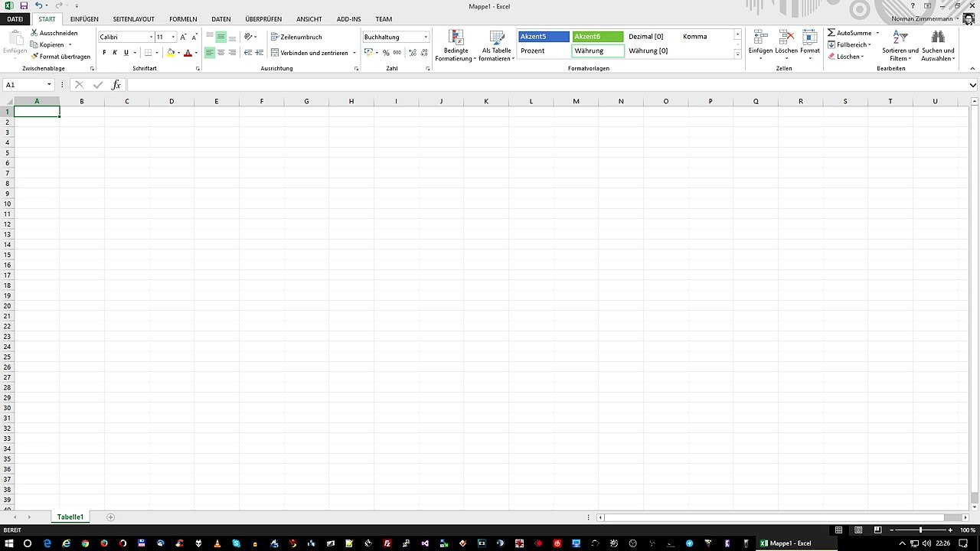Screen dimensions: 980x551
Task: Apply borders to the cell
Action: click(x=148, y=53)
